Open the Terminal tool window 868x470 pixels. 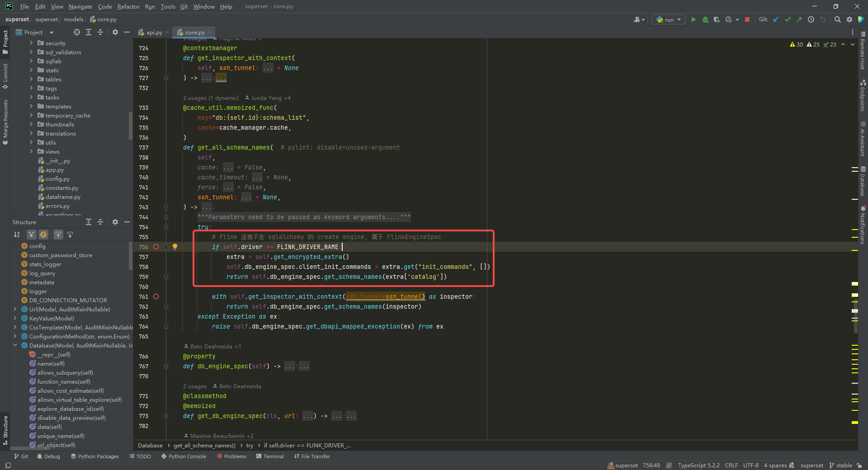coord(270,456)
